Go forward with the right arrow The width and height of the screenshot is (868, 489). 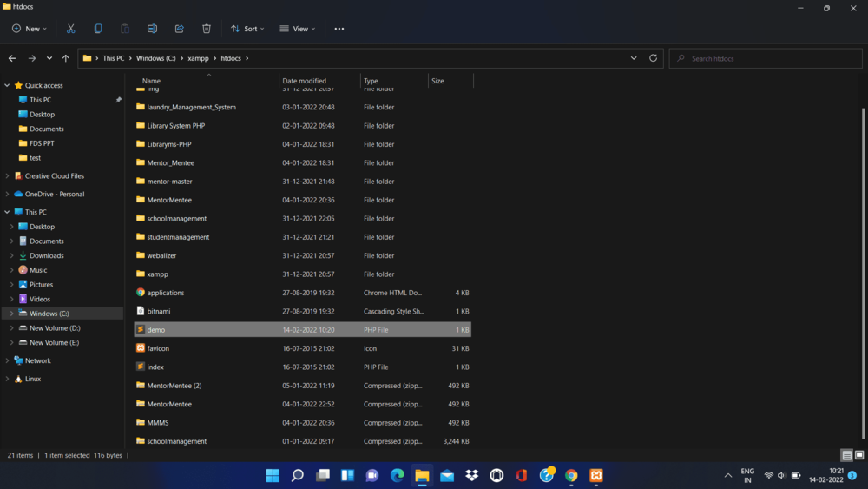click(x=32, y=58)
